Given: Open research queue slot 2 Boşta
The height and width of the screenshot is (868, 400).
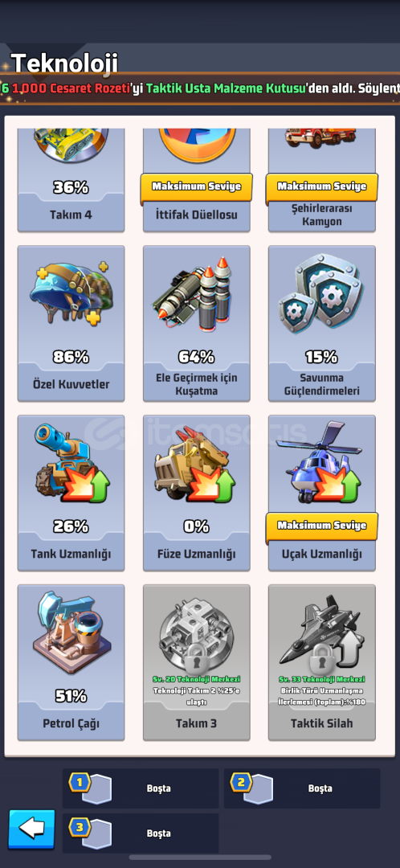Looking at the screenshot, I should pos(302,788).
